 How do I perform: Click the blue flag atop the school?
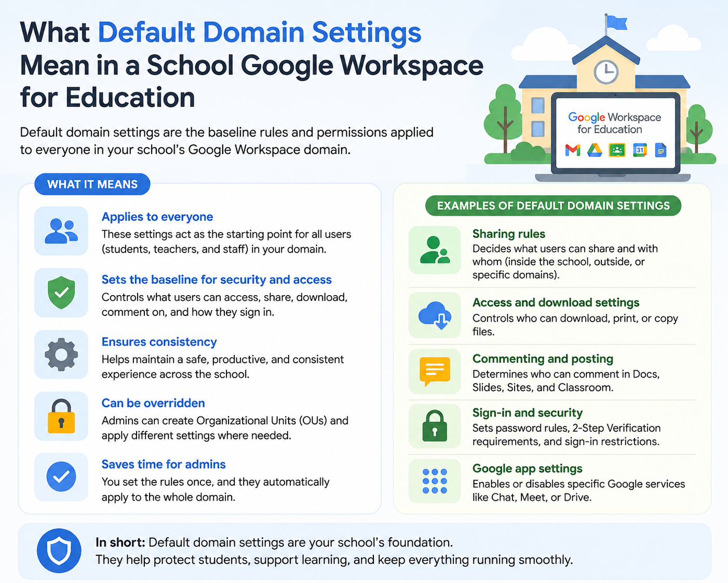pos(617,23)
